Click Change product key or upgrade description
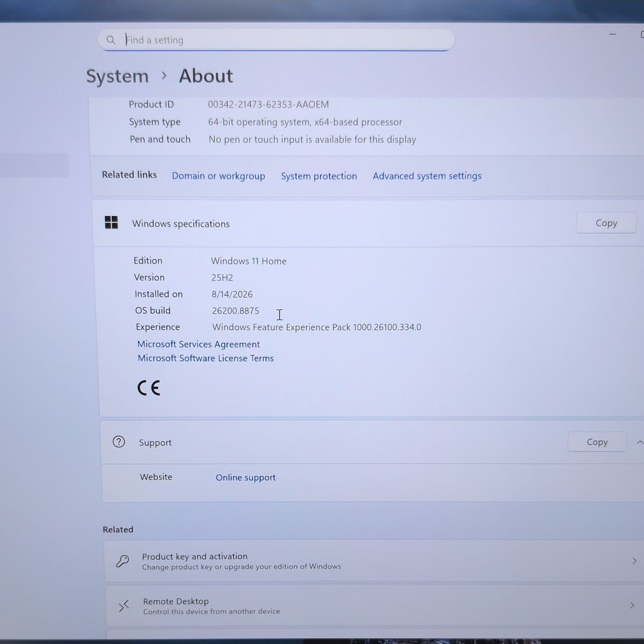Viewport: 644px width, 644px height. click(242, 567)
